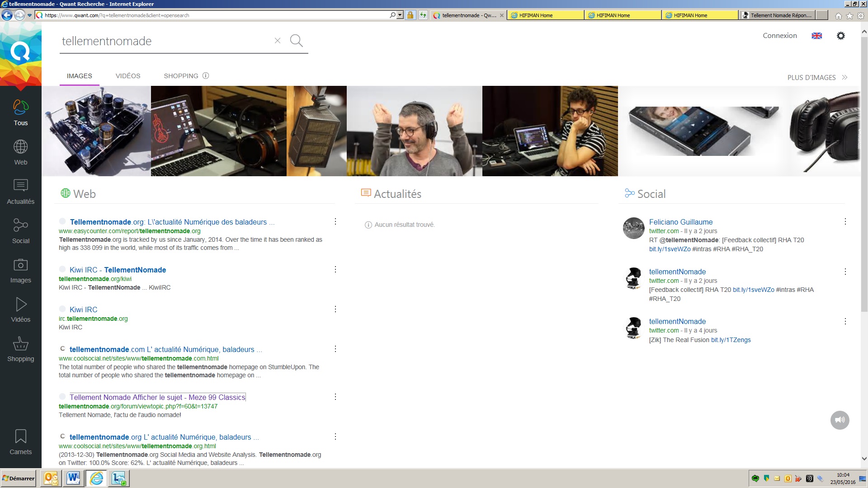Open Internet Explorer tools gear
The height and width of the screenshot is (488, 868).
[861, 16]
